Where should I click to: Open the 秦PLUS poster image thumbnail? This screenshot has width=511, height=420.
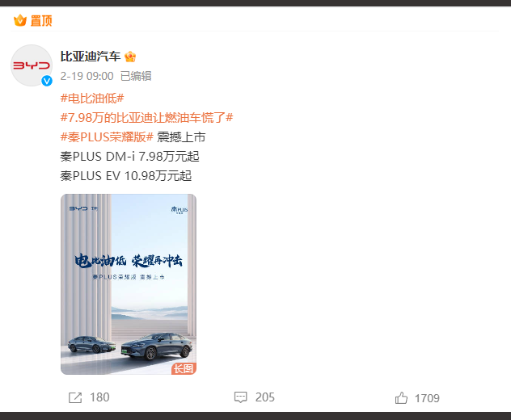tap(129, 284)
